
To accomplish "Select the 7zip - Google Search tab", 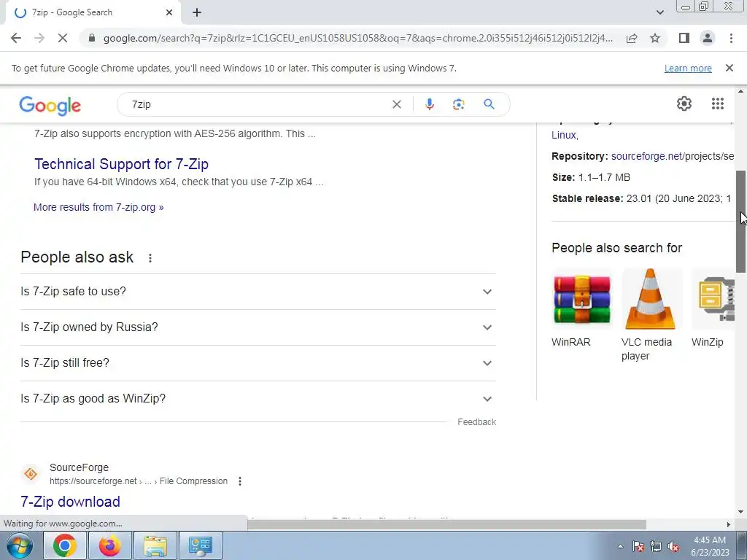I will [x=93, y=13].
